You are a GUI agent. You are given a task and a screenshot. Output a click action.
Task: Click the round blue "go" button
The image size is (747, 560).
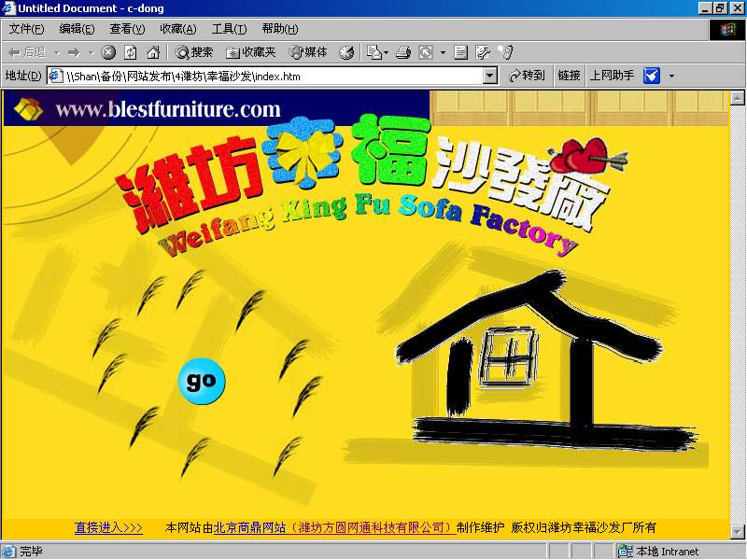[x=202, y=381]
